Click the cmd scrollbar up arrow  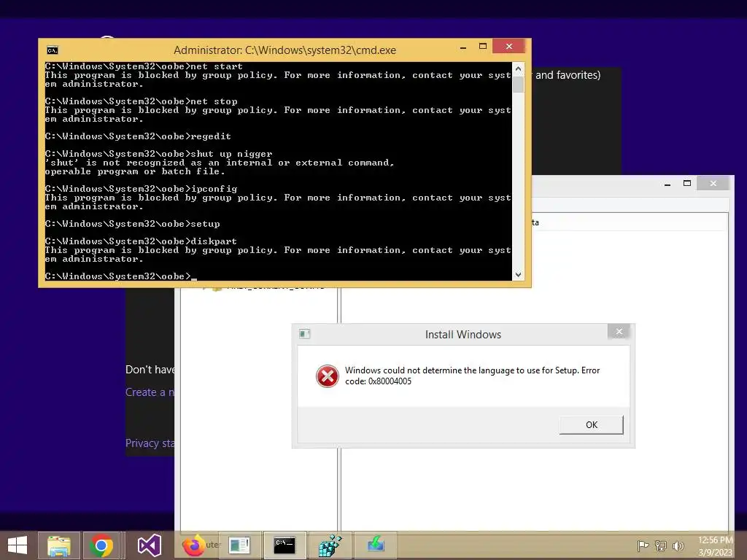[x=519, y=69]
